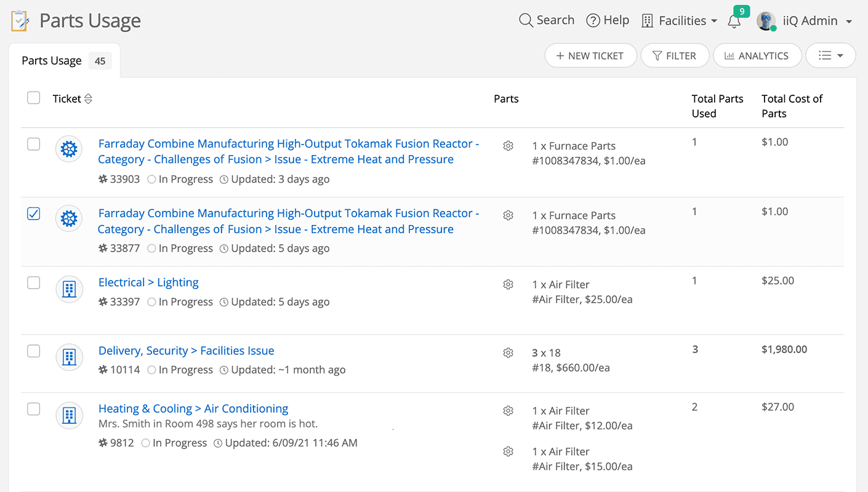The height and width of the screenshot is (492, 868).
Task: Click the Search magnifier in header
Action: tap(526, 20)
